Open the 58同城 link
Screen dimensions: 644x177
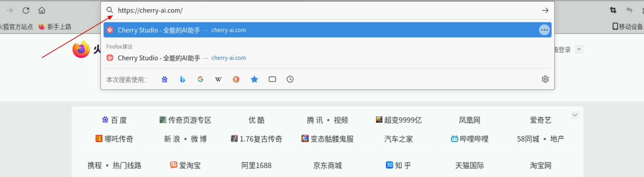[x=528, y=139]
